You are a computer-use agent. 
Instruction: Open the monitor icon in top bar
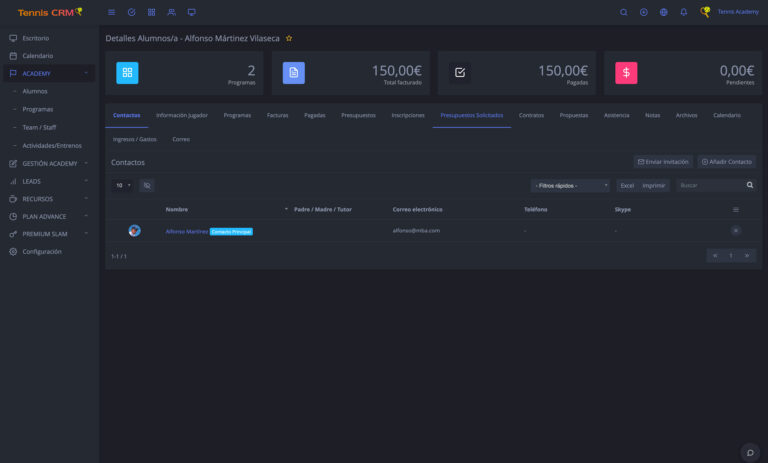(x=192, y=12)
